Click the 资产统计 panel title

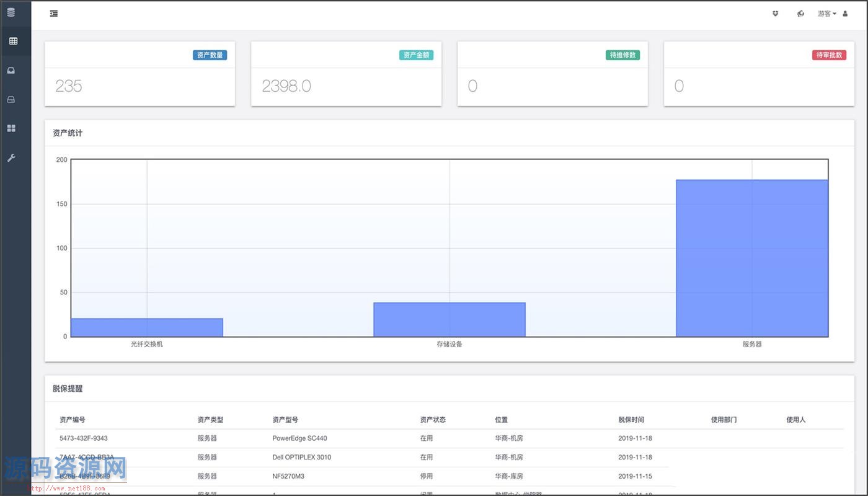tap(68, 133)
